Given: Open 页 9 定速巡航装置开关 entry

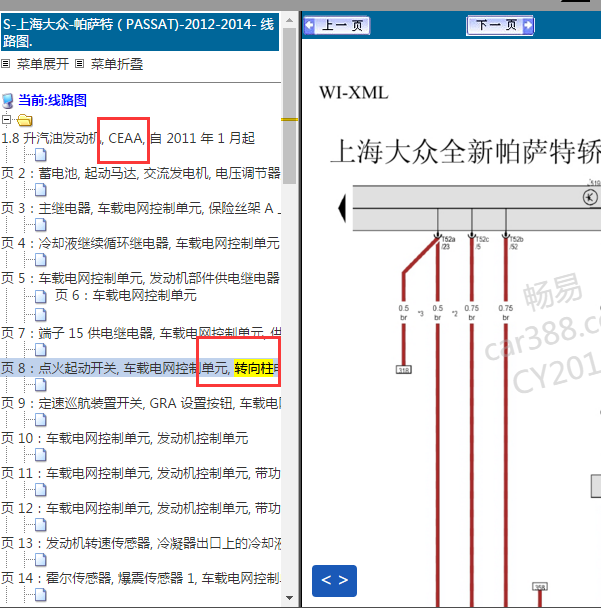Looking at the screenshot, I should (141, 403).
